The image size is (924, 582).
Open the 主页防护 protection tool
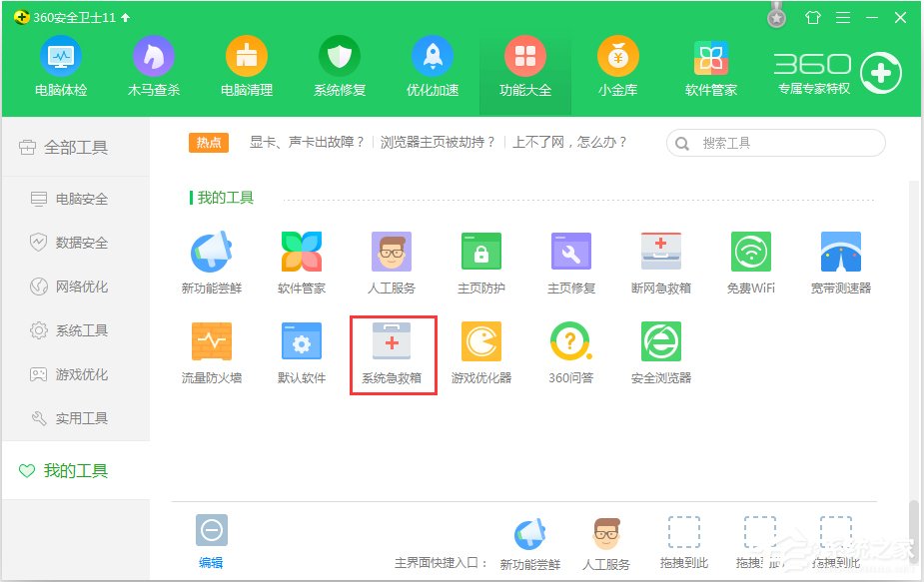tap(481, 251)
